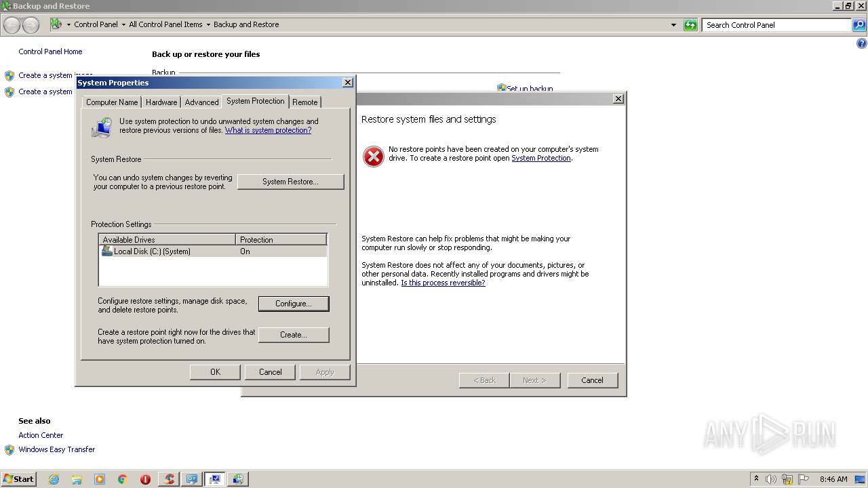
Task: Click the Set up backup link
Action: tap(530, 89)
